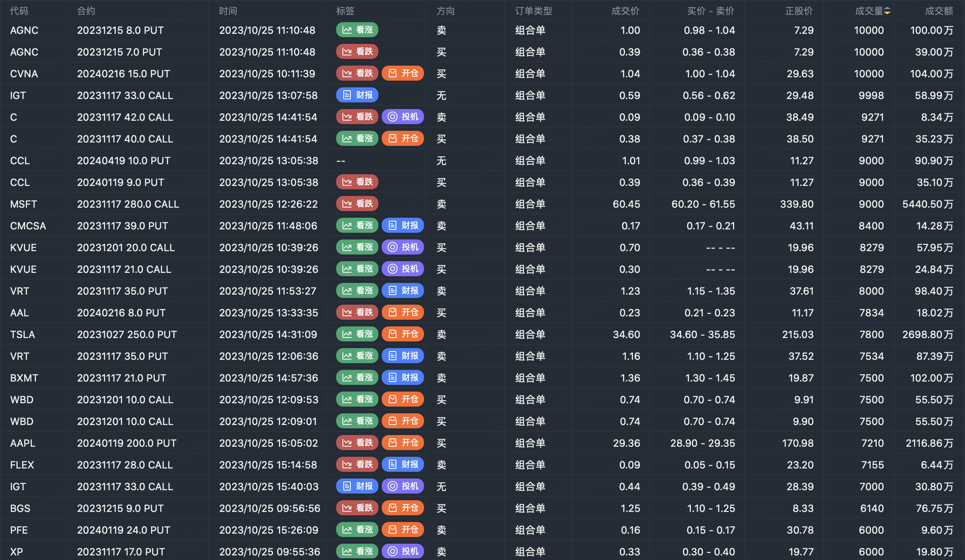Screen dimensions: 965x560
Task: Click the 正股价 column header
Action: click(799, 11)
